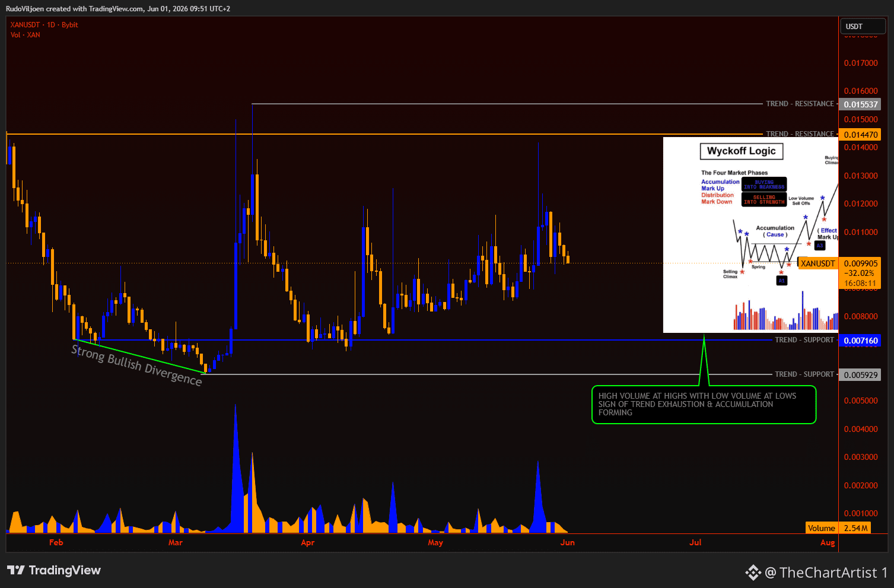
Task: Click the Mar date axis label
Action: click(176, 542)
